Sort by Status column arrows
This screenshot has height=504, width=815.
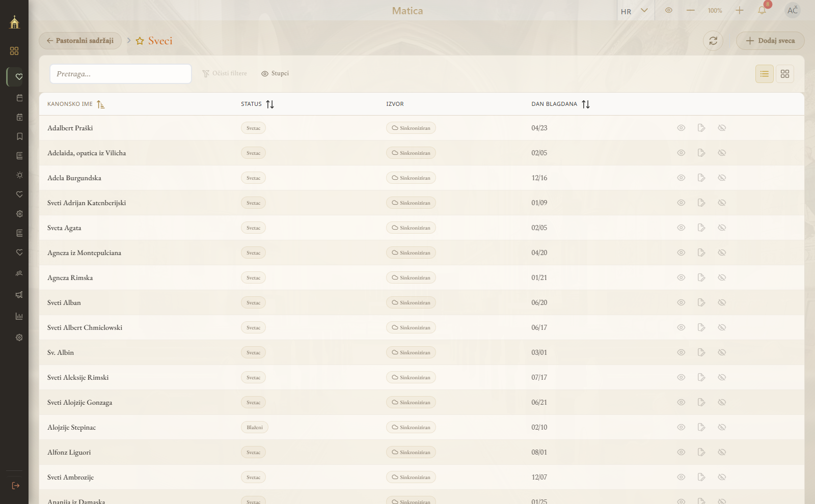click(270, 104)
